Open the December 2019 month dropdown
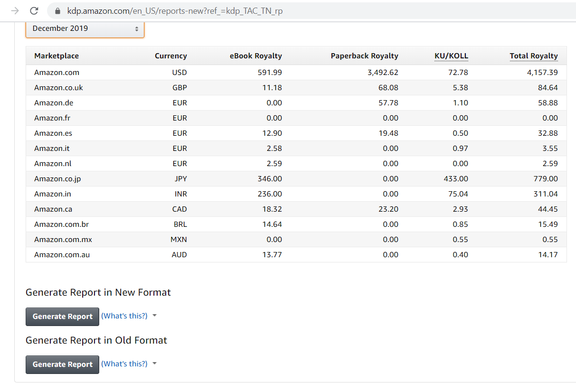 85,28
